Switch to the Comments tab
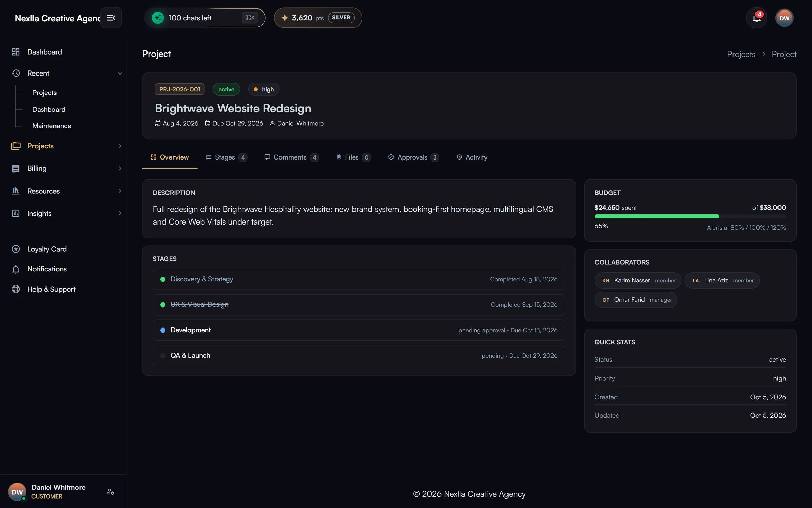The width and height of the screenshot is (812, 508). (x=291, y=157)
